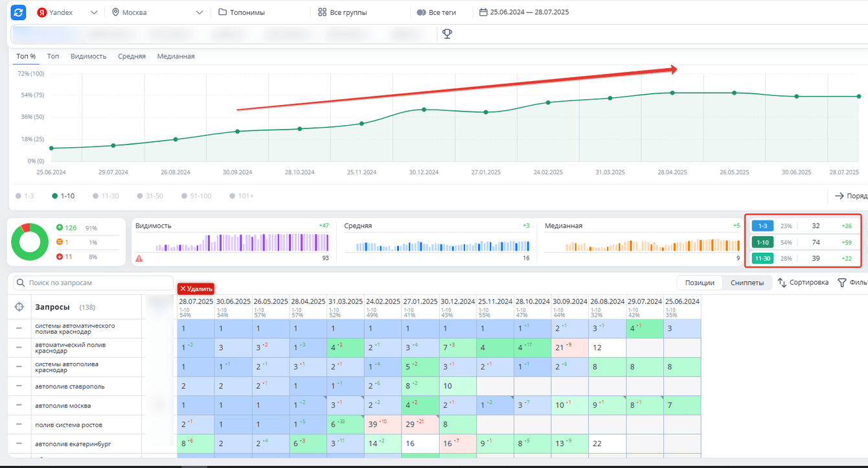Click the green donut chart

click(x=30, y=242)
